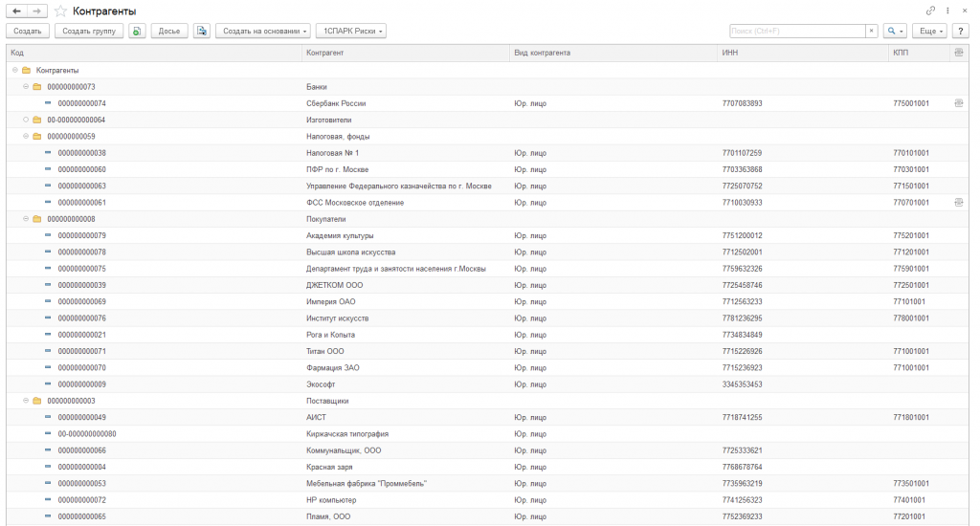Image resolution: width=980 pixels, height=526 pixels.
Task: Select Киржачская типография row
Action: [487, 434]
